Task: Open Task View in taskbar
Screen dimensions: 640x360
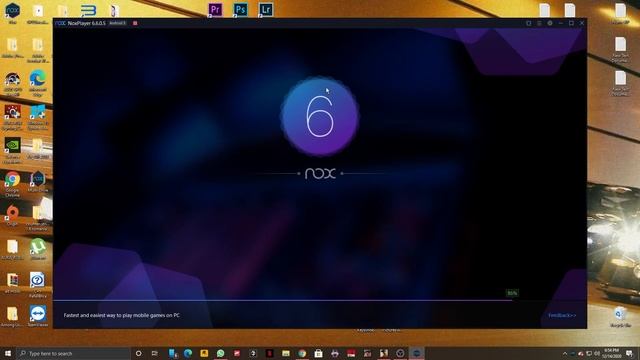Action: coord(155,353)
